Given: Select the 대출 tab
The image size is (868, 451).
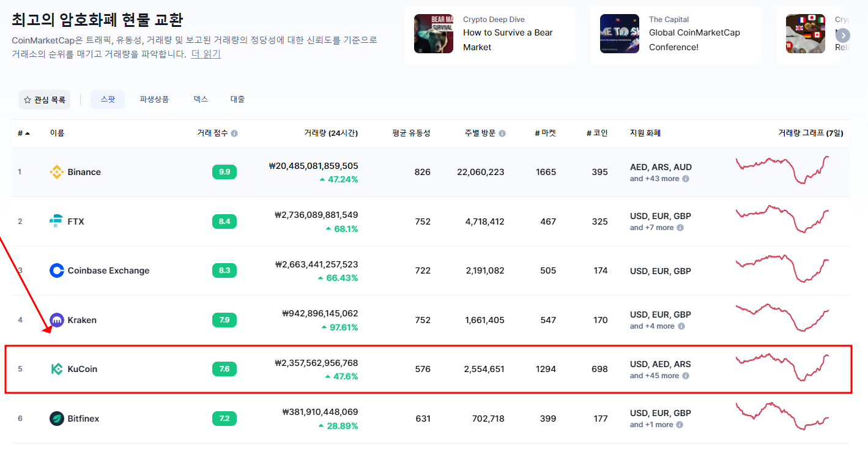Looking at the screenshot, I should point(237,99).
